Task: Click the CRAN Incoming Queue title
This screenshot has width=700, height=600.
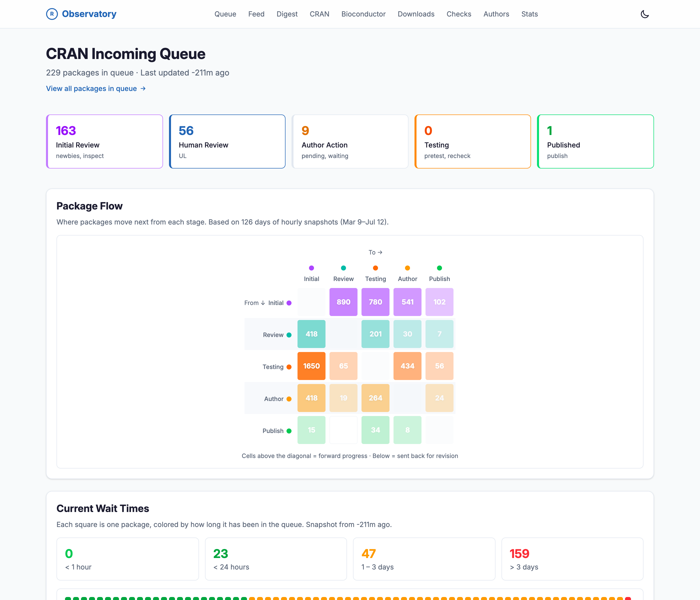Action: click(126, 54)
